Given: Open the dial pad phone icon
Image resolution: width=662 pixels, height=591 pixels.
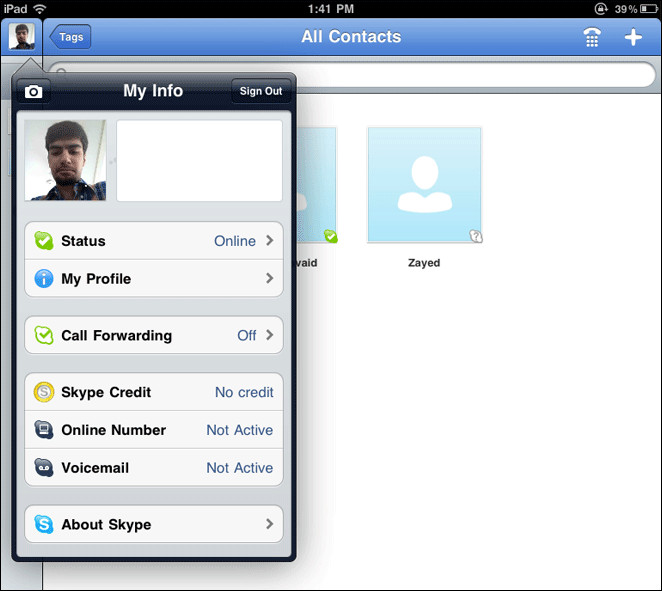Looking at the screenshot, I should pos(592,37).
